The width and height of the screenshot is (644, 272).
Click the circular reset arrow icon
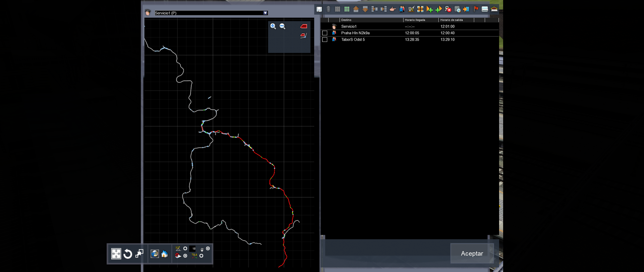click(128, 254)
